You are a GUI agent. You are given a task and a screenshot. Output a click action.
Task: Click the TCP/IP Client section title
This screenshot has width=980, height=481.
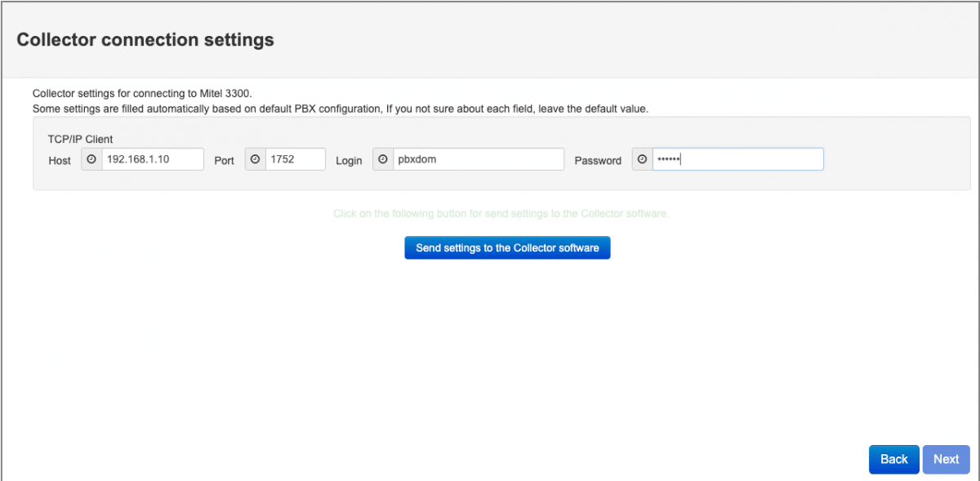tap(81, 140)
